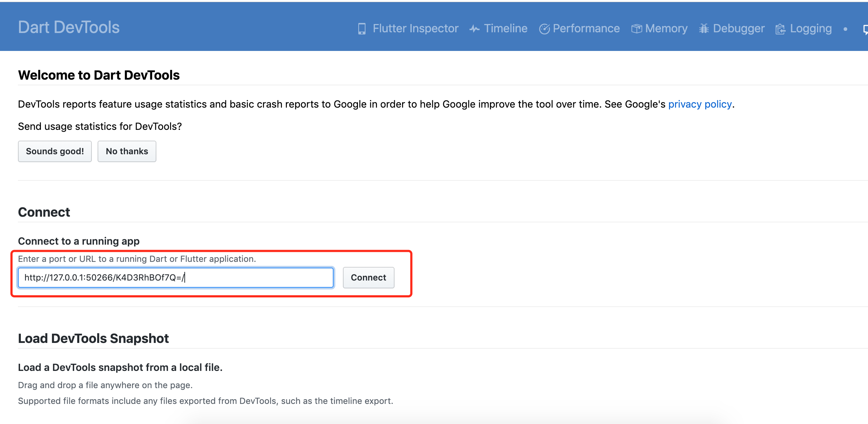Click the Memory box icon
The height and width of the screenshot is (424, 868).
click(636, 29)
